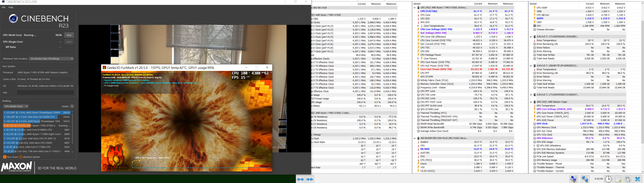Select the Throttle Reason - Power row
644x183 pixels.
coord(578,164)
